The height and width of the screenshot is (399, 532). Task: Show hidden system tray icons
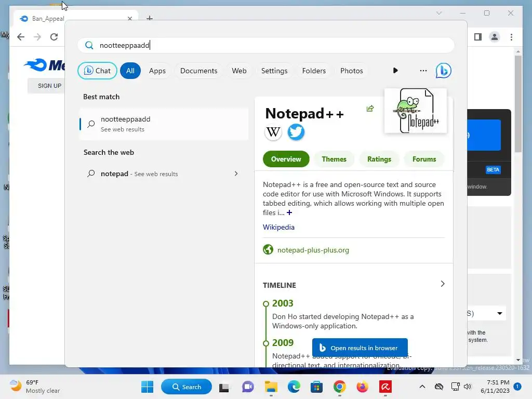pos(422,387)
